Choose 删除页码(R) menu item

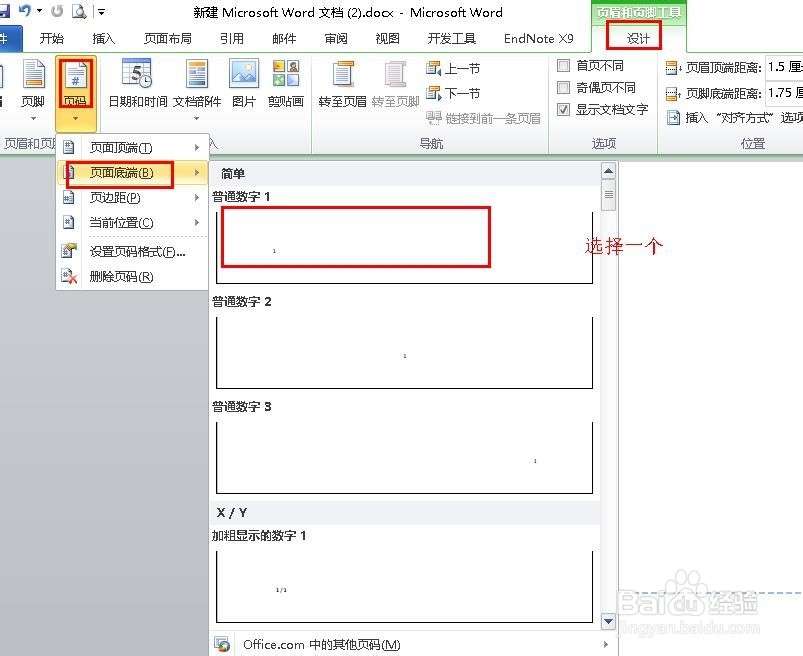[132, 277]
